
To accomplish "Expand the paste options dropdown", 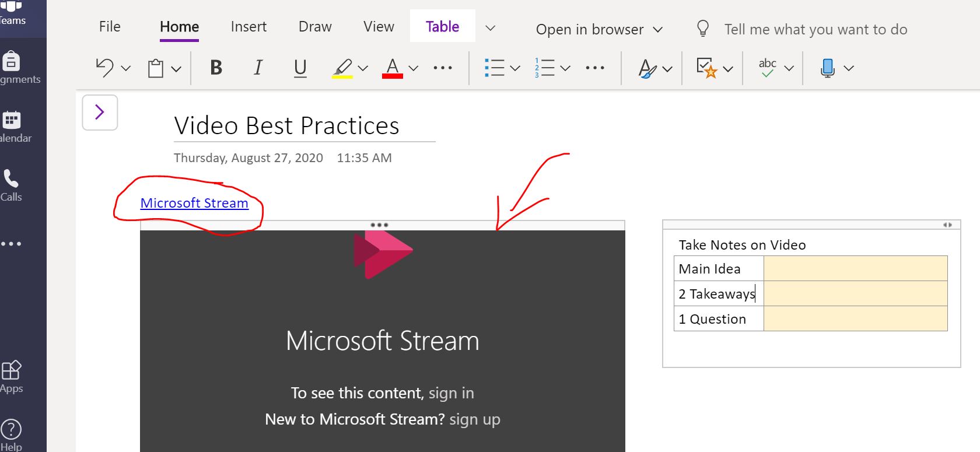I will click(x=176, y=69).
